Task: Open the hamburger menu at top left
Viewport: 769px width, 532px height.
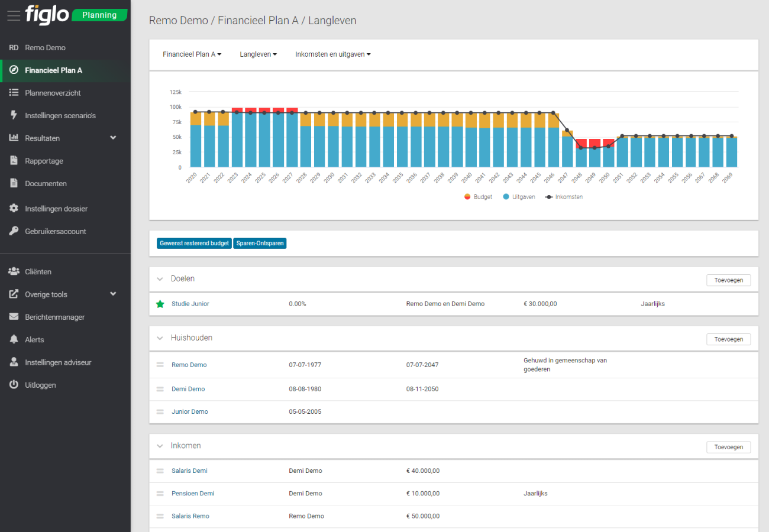Action: pyautogui.click(x=13, y=15)
